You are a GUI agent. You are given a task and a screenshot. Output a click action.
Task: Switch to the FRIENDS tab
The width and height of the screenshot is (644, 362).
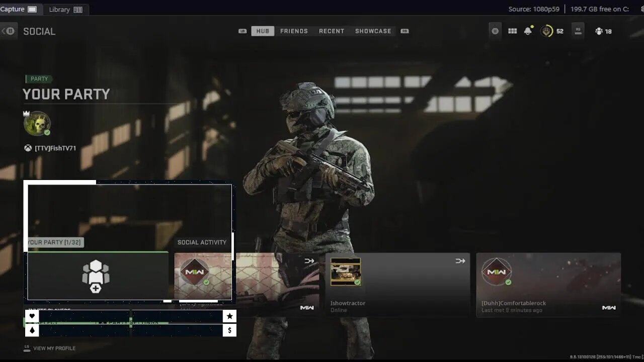pyautogui.click(x=294, y=31)
